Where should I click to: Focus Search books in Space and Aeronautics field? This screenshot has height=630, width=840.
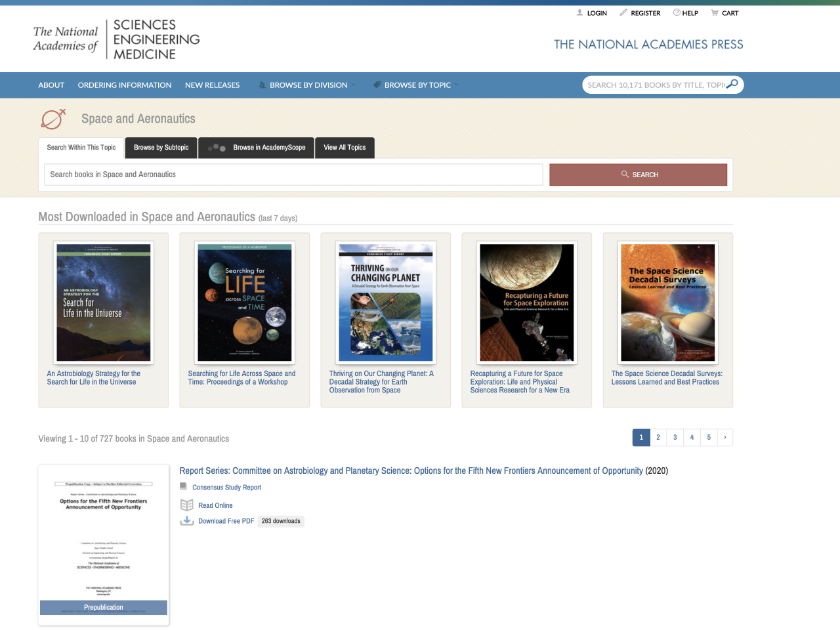coord(293,175)
